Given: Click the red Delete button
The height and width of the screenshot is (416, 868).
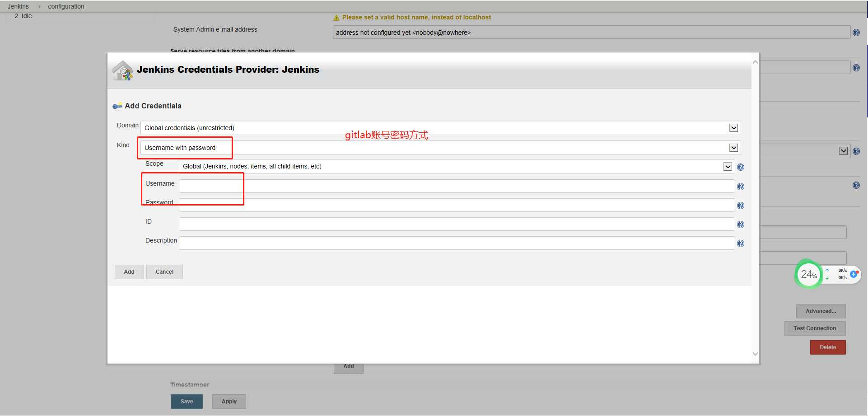Looking at the screenshot, I should pos(828,347).
